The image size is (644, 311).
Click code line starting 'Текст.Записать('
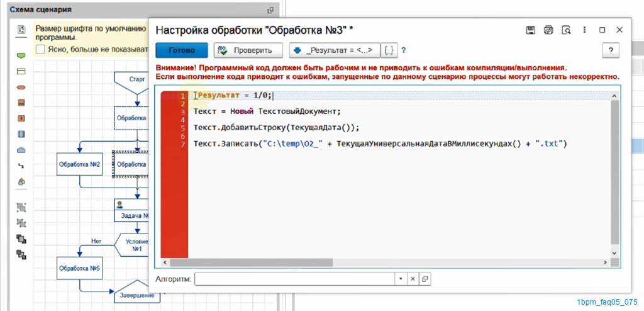[x=380, y=144]
